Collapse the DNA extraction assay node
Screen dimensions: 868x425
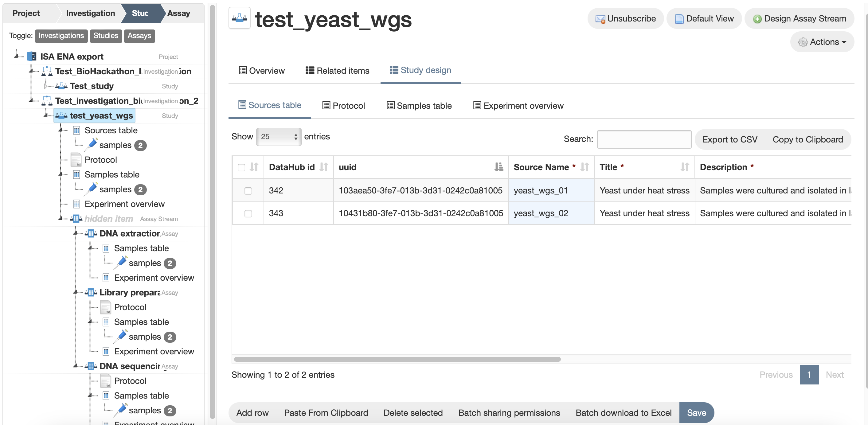76,233
